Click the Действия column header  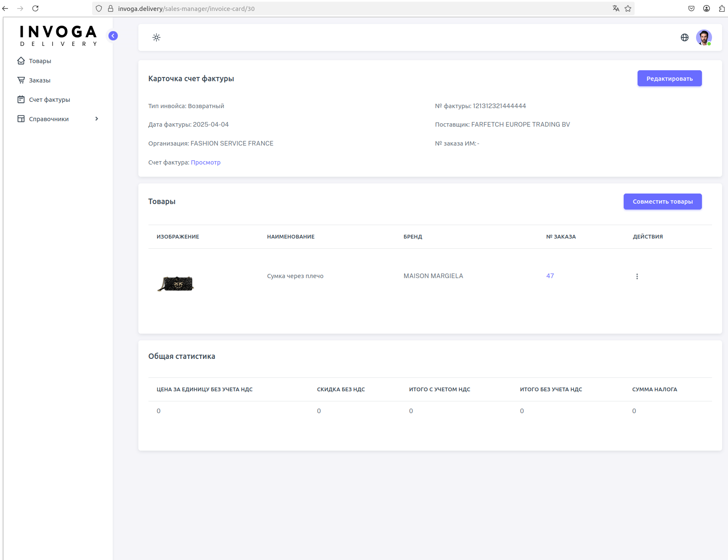click(x=648, y=237)
